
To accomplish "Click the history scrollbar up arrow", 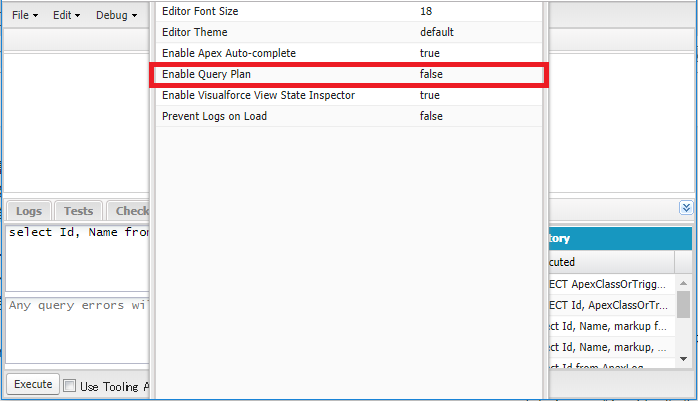I will pyautogui.click(x=683, y=283).
